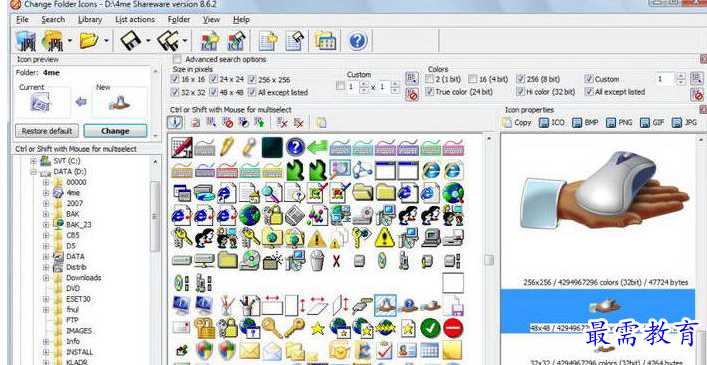Check the 16 (4 bit) colors checkbox
Image resolution: width=707 pixels, height=365 pixels.
click(473, 79)
